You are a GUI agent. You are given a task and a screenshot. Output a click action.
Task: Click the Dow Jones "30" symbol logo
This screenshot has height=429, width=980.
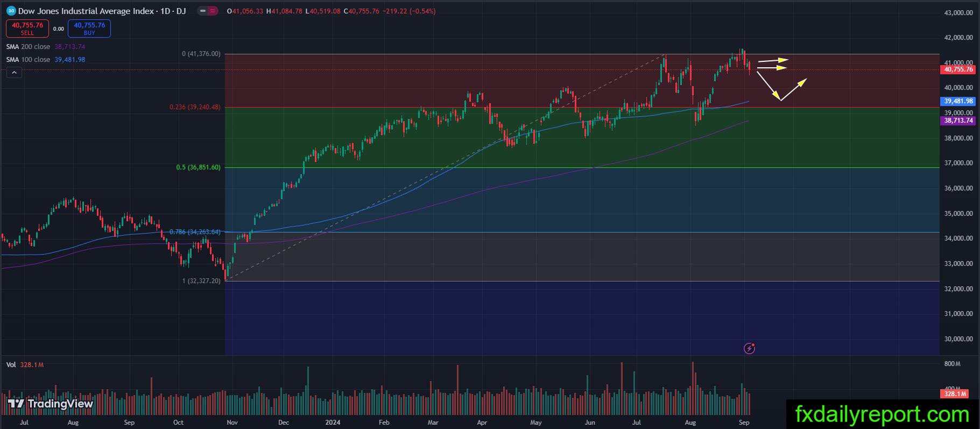click(x=11, y=11)
